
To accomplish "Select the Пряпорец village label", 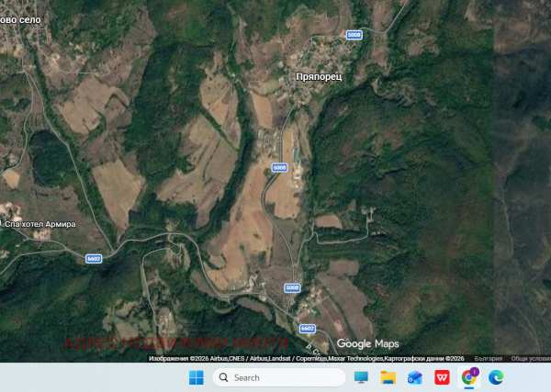I will [x=319, y=77].
